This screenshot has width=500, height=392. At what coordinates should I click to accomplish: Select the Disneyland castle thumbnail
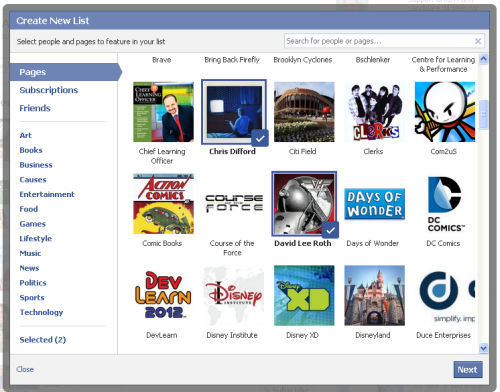(374, 295)
